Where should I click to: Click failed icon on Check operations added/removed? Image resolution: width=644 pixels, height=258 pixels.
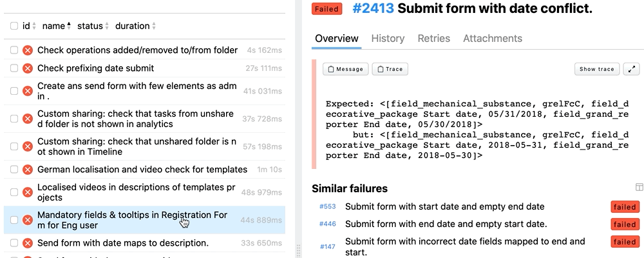[x=28, y=50]
